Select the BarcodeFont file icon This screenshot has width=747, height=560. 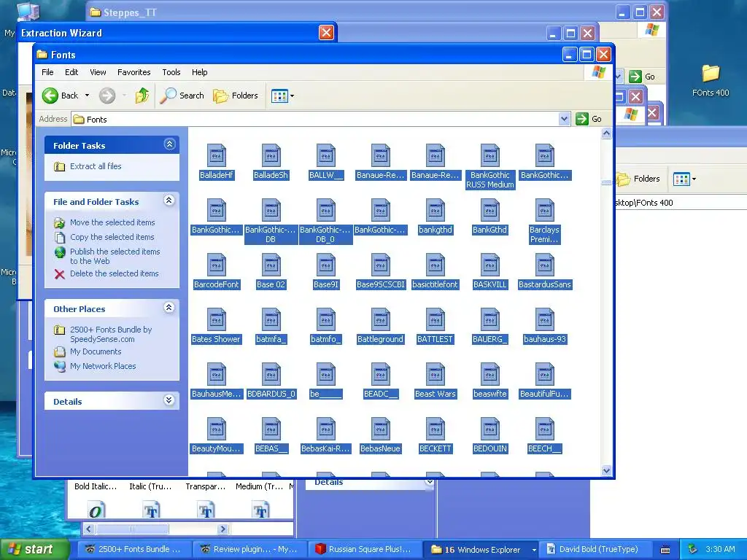(216, 265)
